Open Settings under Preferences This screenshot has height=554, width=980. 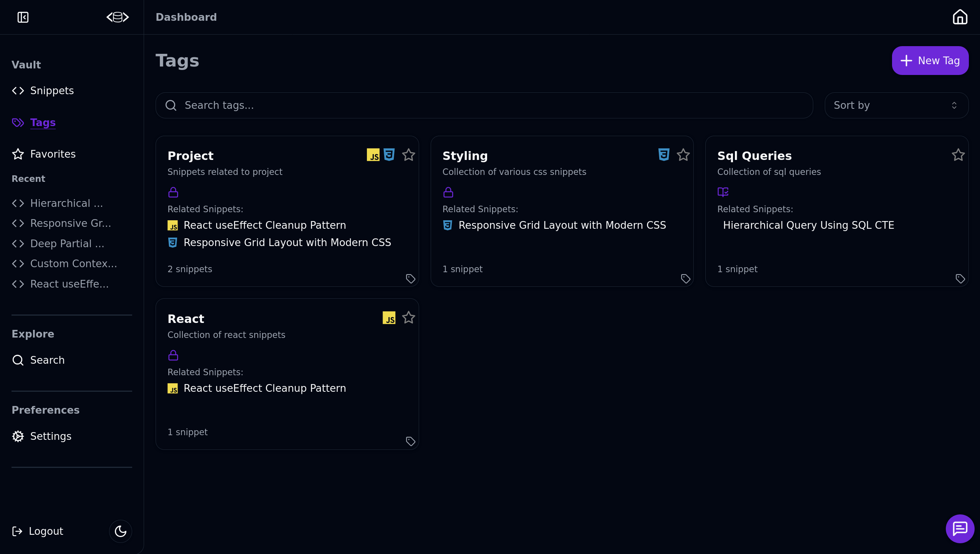(x=41, y=436)
